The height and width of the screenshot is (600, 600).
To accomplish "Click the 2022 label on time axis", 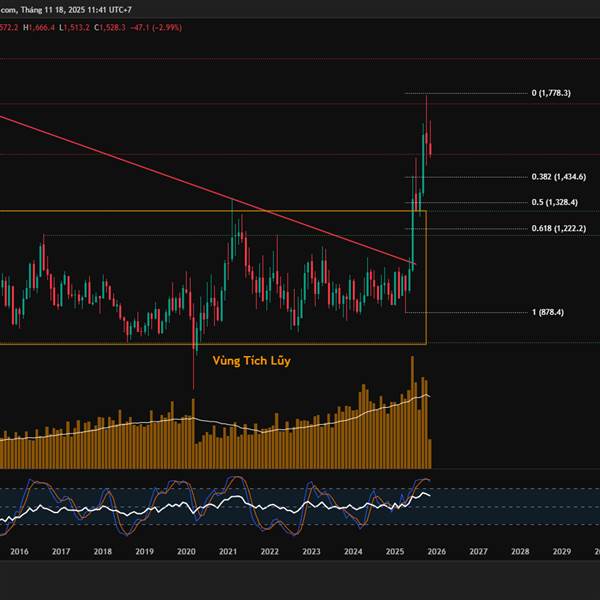I will (x=270, y=551).
